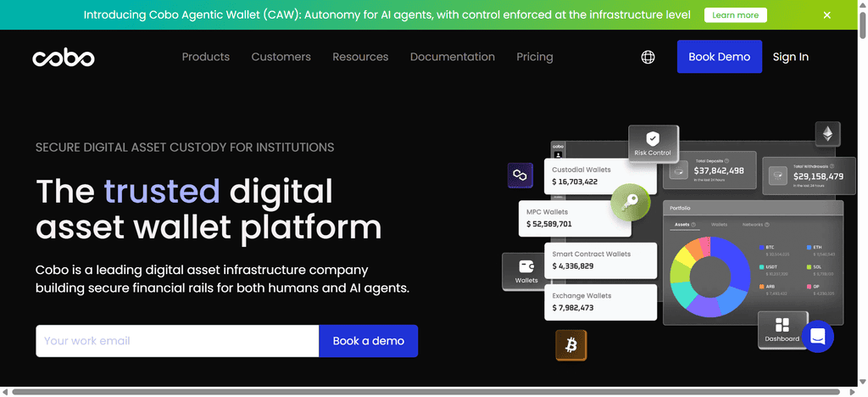
Task: Click the green key icon
Action: coord(630,204)
